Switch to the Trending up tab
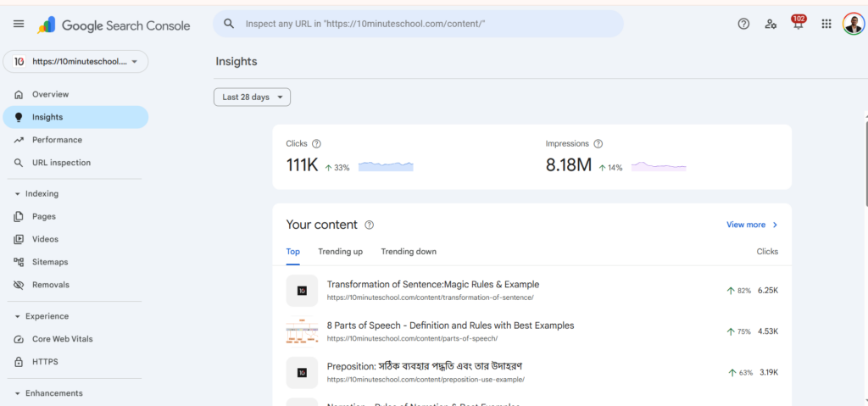Screen dimensions: 868x406 341,252
